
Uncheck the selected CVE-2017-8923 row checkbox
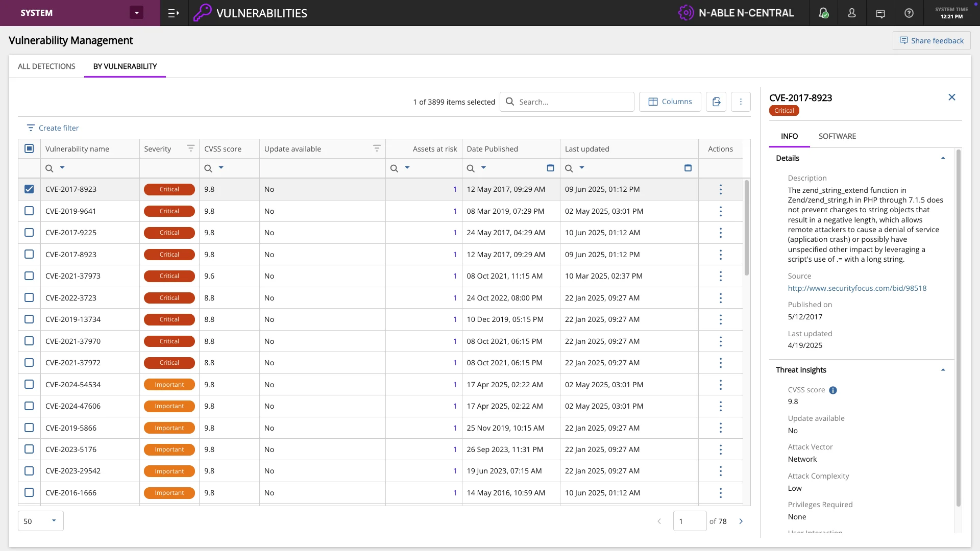(x=29, y=189)
